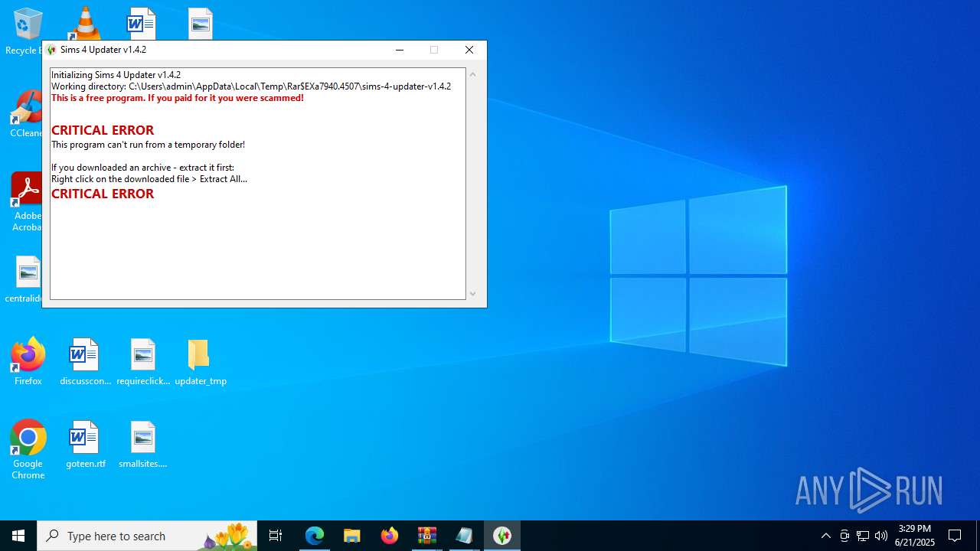The image size is (980, 551).
Task: Click the Sims 4 Updater title bar icon
Action: 51,50
